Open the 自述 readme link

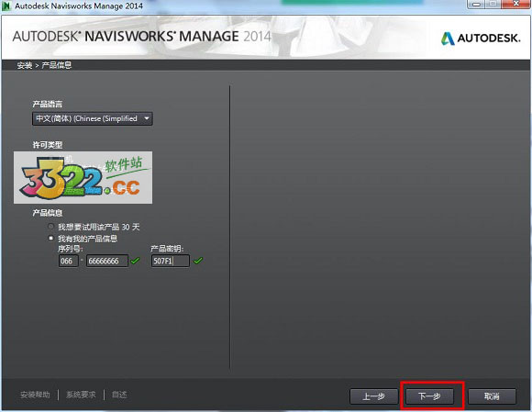coord(119,395)
